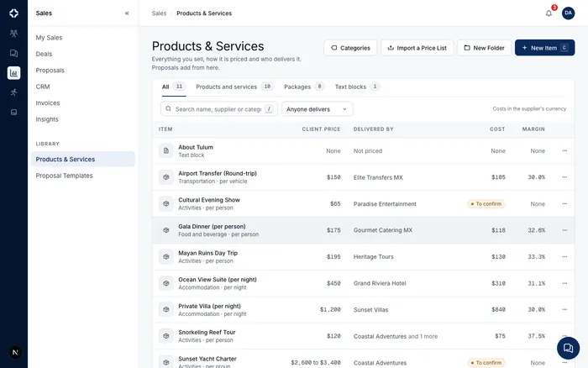Screen dimensions: 588x368
Task: Click the New Item button
Action: tap(544, 48)
